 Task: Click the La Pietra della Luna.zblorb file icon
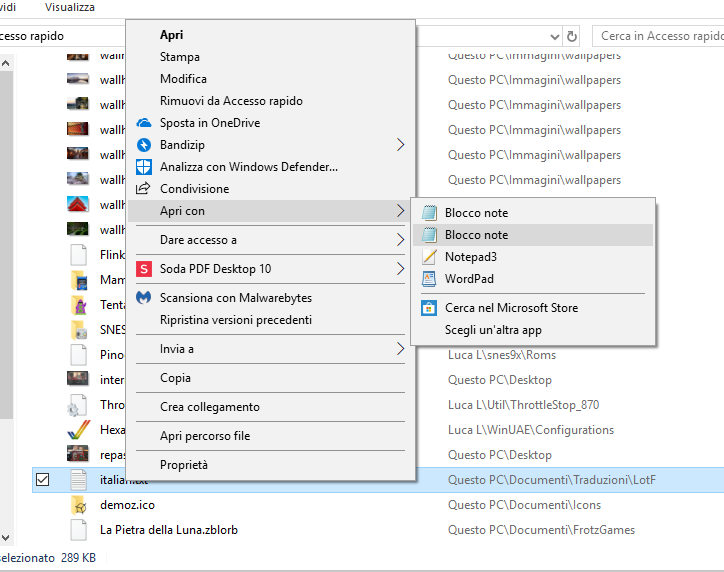[x=78, y=530]
